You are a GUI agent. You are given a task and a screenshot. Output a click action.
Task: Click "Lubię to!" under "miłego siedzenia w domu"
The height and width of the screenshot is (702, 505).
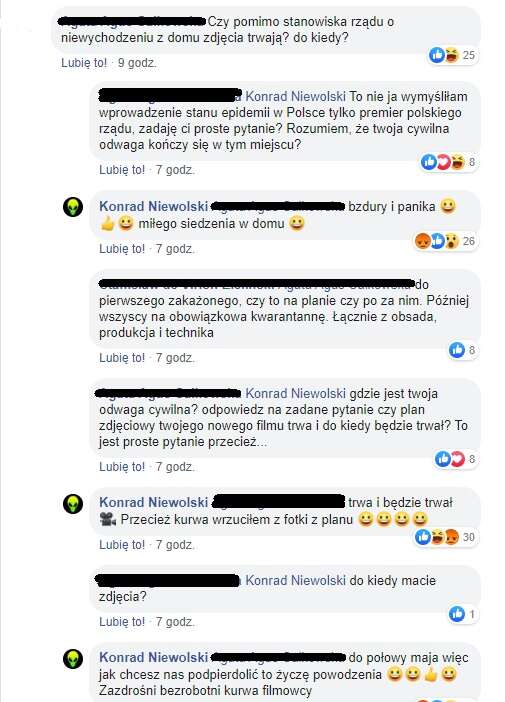[x=122, y=249]
